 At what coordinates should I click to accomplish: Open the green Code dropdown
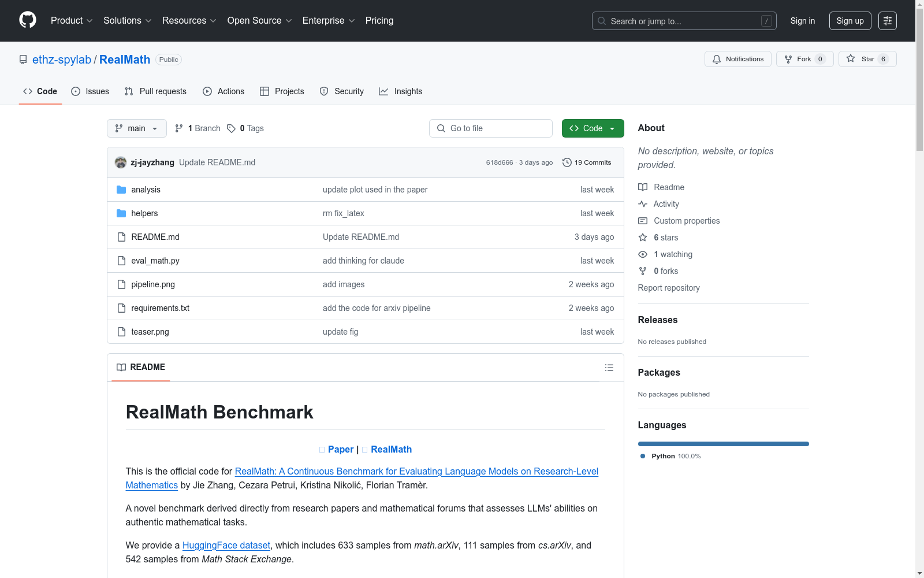pos(593,128)
